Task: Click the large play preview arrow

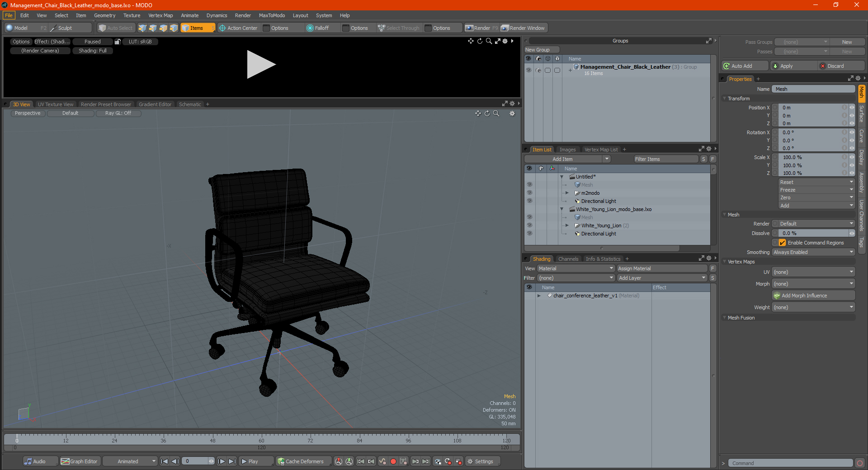Action: [x=261, y=65]
